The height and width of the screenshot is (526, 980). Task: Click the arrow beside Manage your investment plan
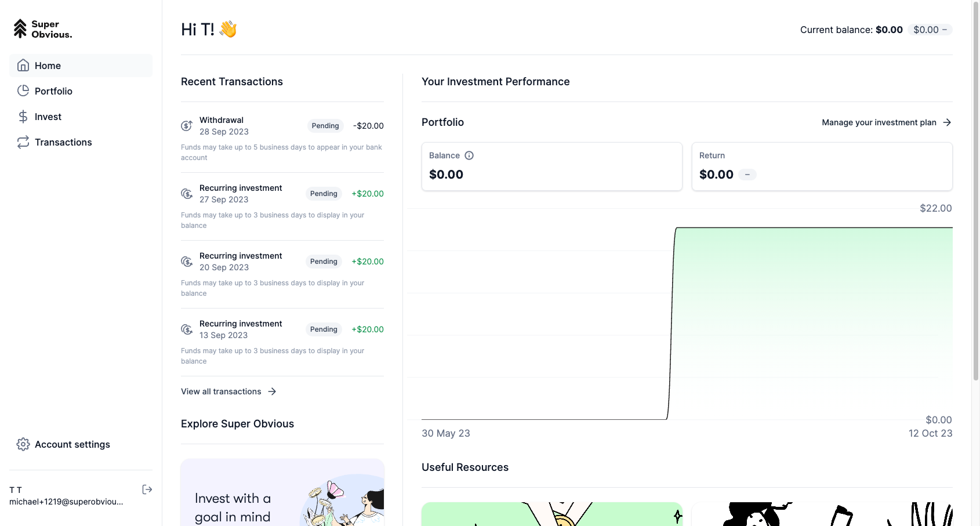tap(947, 122)
